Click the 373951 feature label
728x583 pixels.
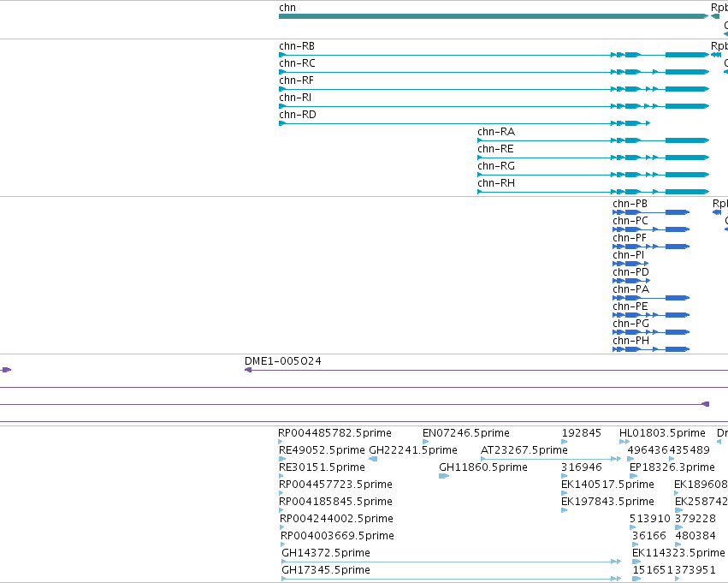[695, 571]
